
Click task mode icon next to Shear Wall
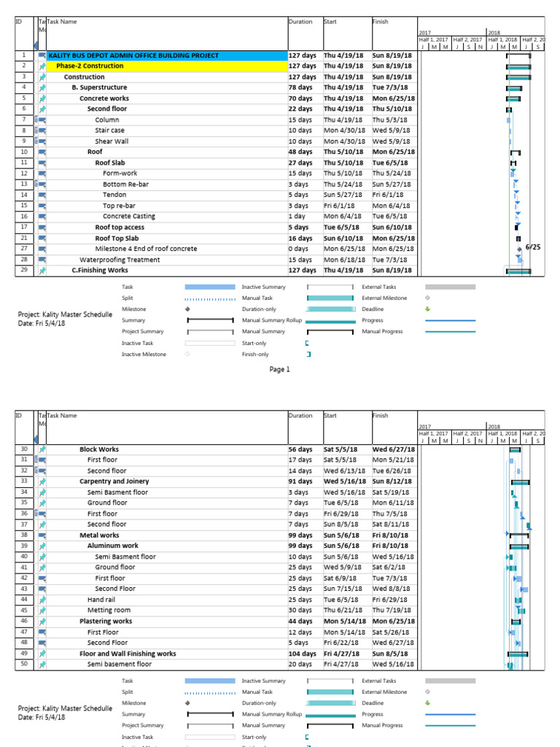[42, 142]
